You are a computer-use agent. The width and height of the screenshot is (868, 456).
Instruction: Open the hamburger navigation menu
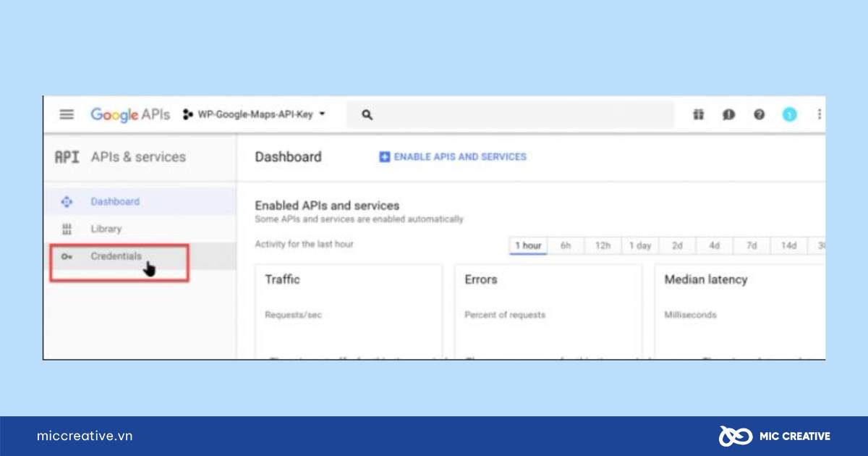67,114
